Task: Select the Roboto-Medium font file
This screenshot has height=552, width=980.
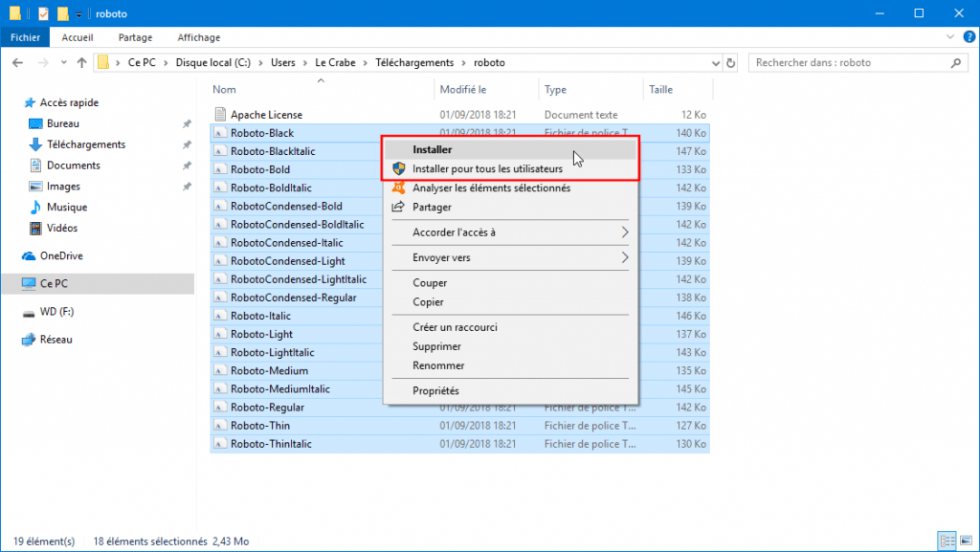Action: [269, 371]
